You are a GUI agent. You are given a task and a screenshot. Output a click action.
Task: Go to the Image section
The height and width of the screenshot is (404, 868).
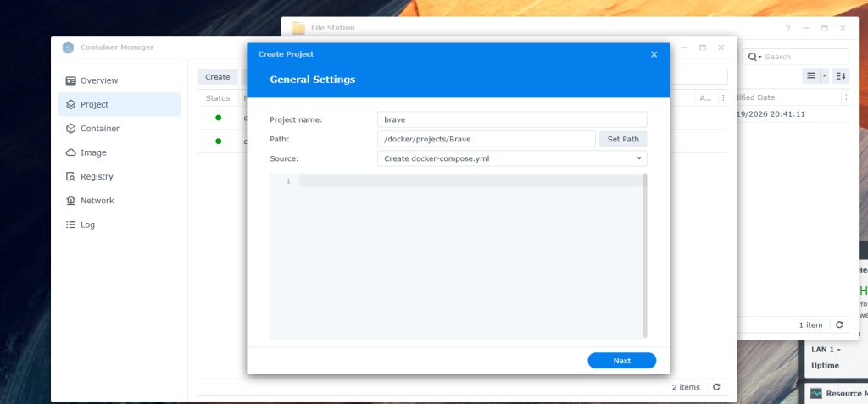[119, 152]
